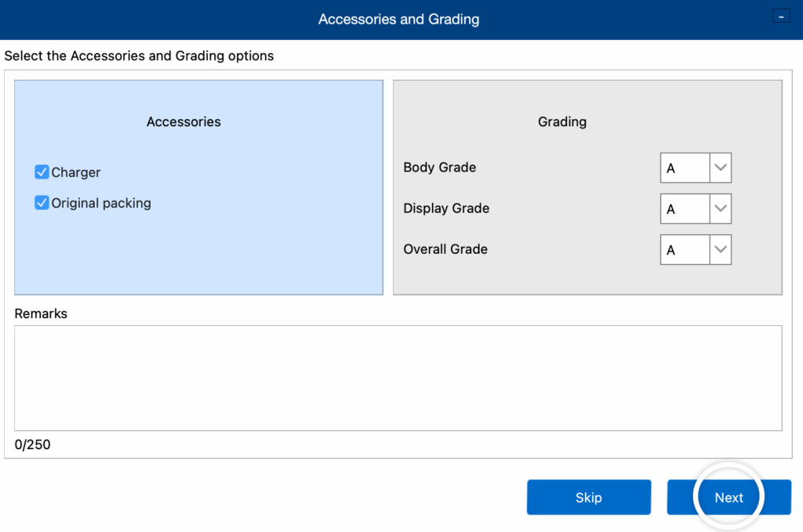Click the Accessories panel heading
The image size is (803, 532).
183,121
